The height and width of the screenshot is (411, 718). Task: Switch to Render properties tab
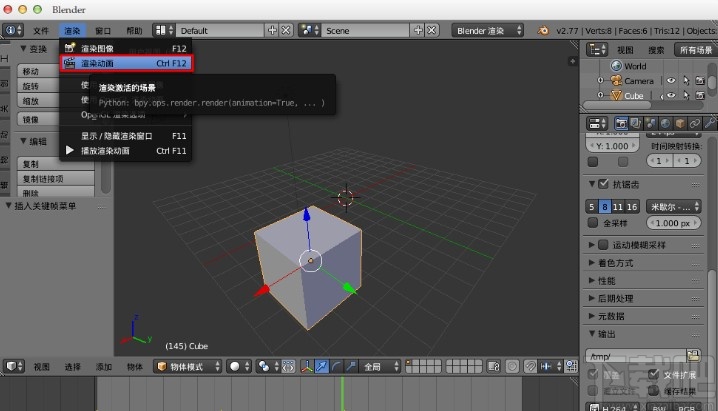[x=621, y=123]
